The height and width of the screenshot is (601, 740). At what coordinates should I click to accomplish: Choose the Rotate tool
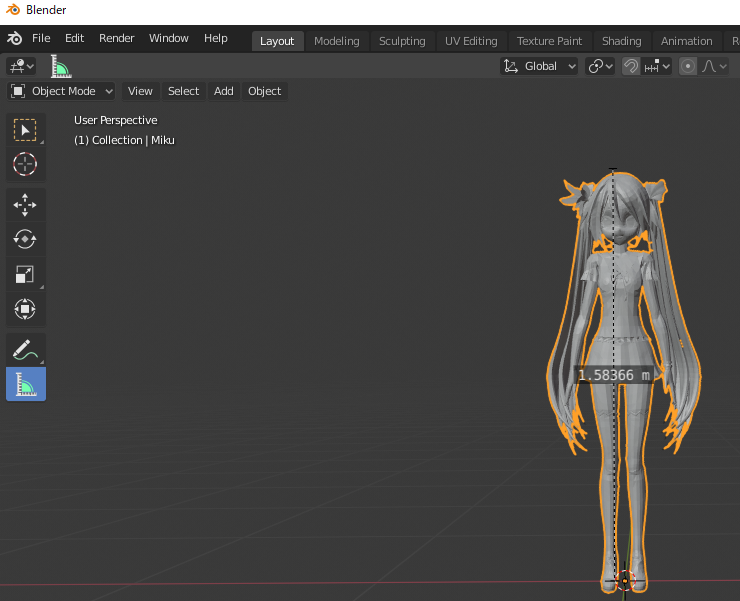(x=25, y=239)
